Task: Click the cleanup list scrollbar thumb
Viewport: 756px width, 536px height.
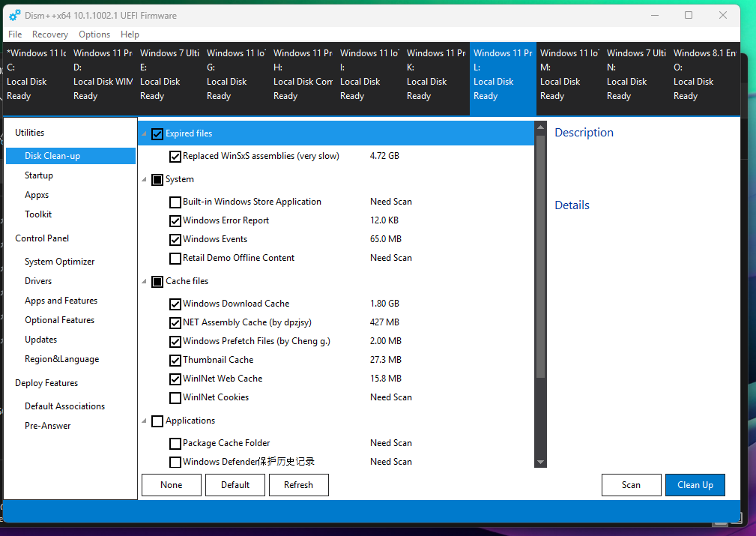Action: (x=540, y=256)
